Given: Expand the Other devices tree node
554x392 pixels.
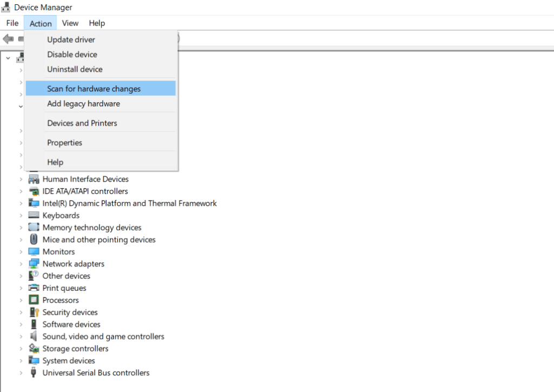Looking at the screenshot, I should coord(21,276).
